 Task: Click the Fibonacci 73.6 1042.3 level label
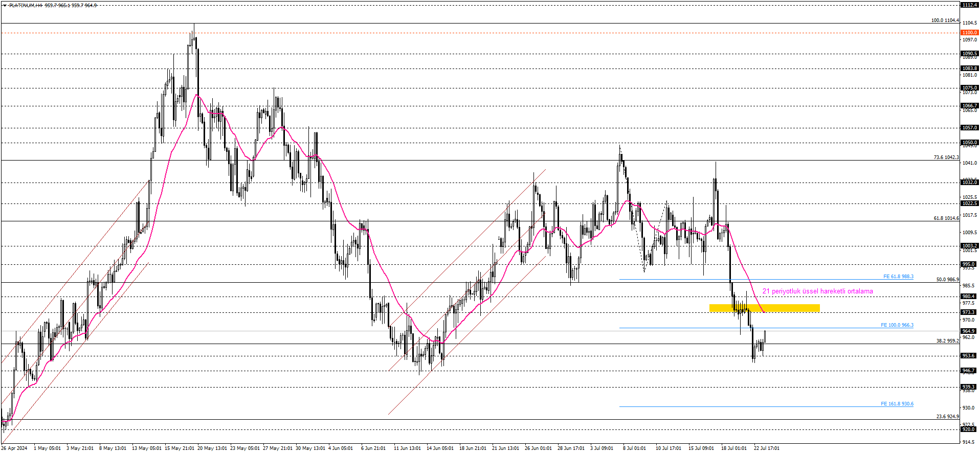(x=946, y=157)
